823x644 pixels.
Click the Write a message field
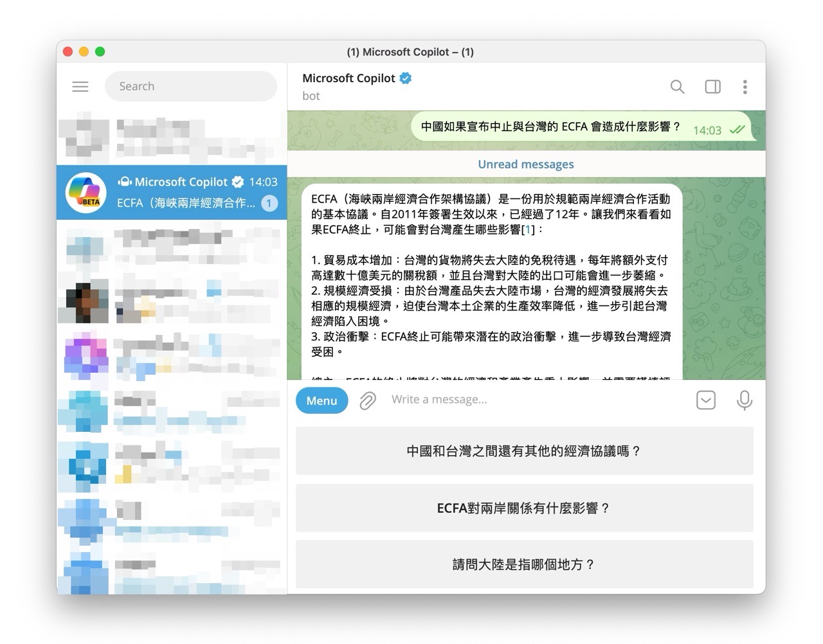coord(537,400)
